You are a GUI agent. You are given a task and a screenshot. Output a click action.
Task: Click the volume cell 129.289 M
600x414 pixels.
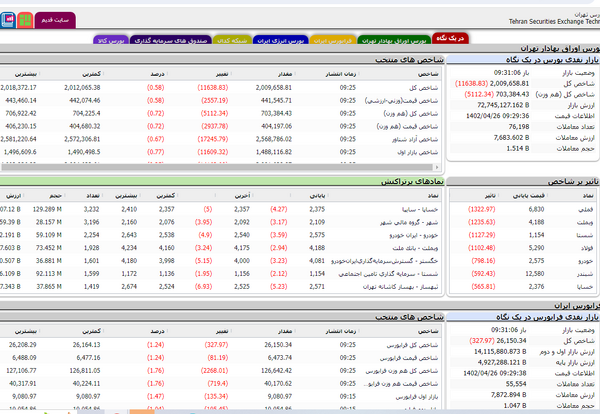tap(47, 209)
